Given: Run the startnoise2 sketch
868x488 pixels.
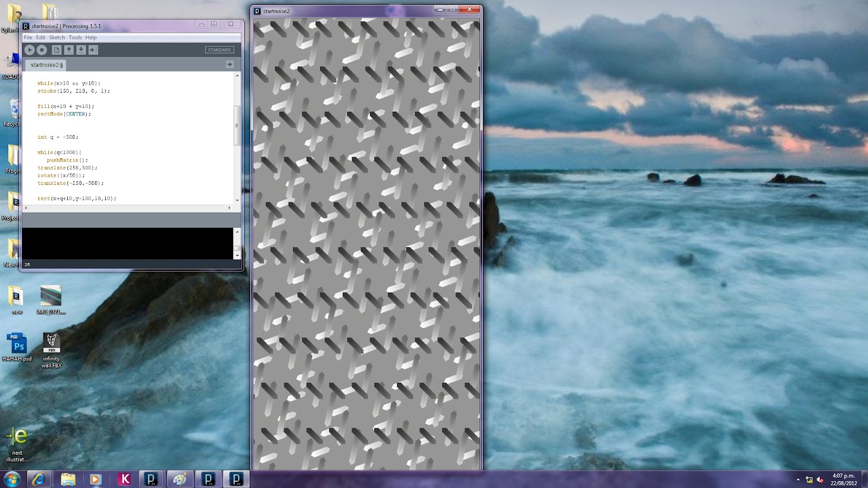Looking at the screenshot, I should (30, 49).
